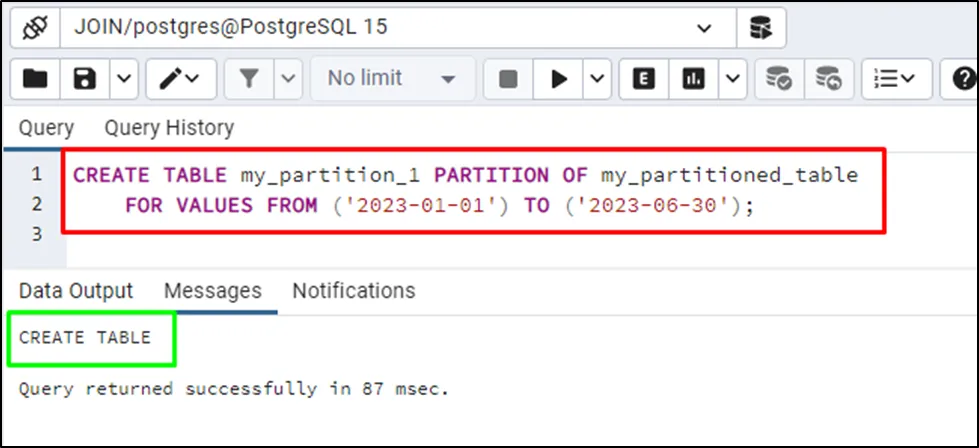Select the Messages tab
The height and width of the screenshot is (448, 979).
tap(213, 291)
